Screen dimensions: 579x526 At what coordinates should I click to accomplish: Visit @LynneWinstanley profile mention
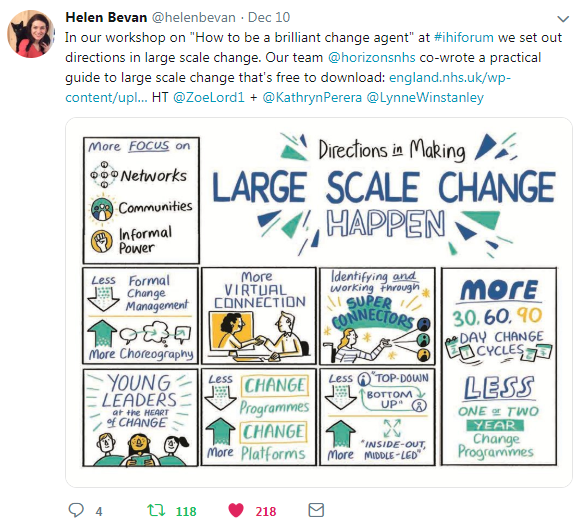point(425,97)
